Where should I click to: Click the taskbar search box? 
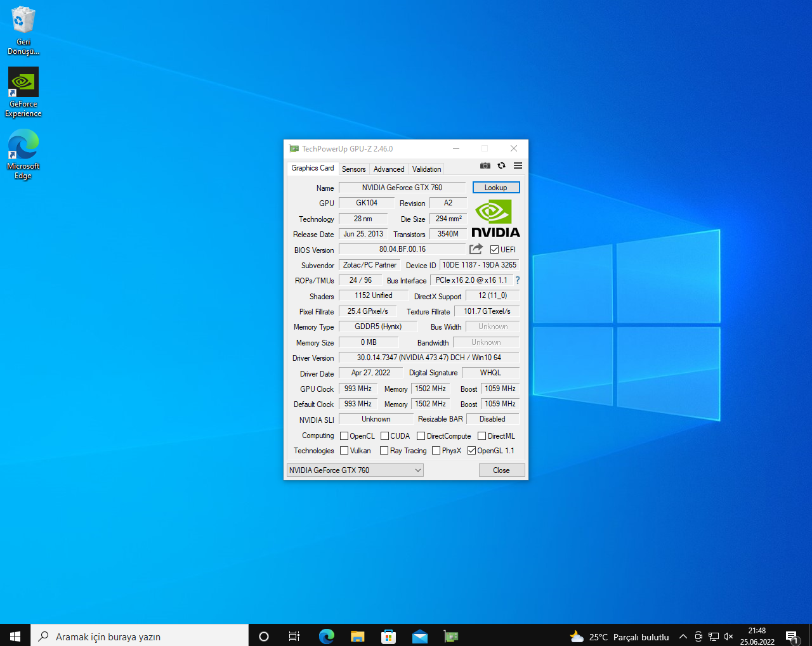pyautogui.click(x=140, y=636)
